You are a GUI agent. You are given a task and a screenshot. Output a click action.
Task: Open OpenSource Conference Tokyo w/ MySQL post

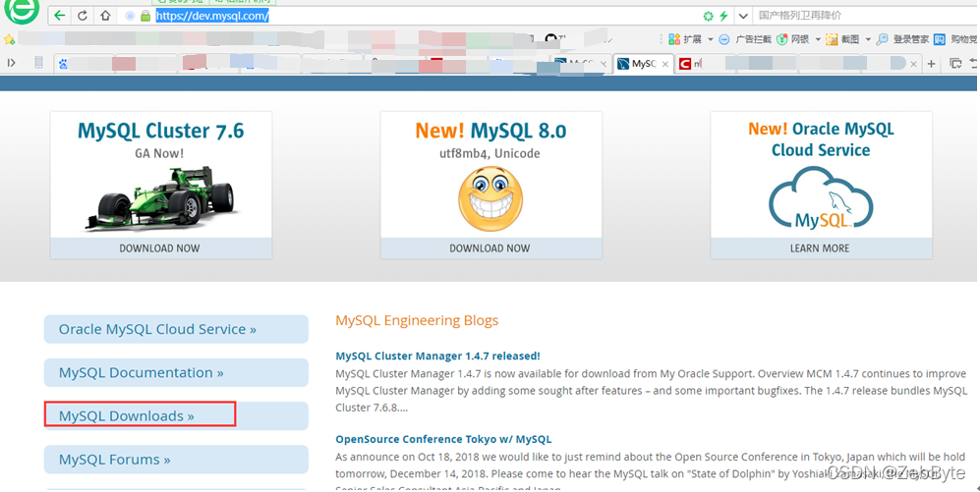(443, 439)
